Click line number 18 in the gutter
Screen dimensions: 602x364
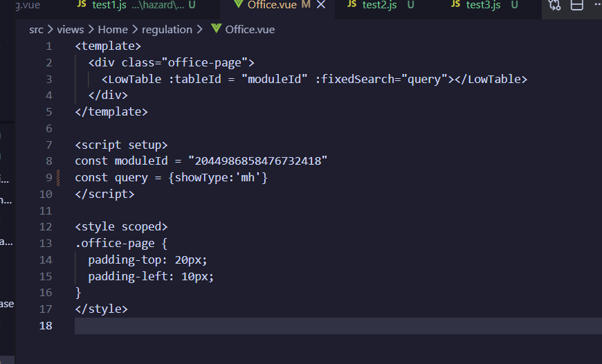(x=46, y=326)
